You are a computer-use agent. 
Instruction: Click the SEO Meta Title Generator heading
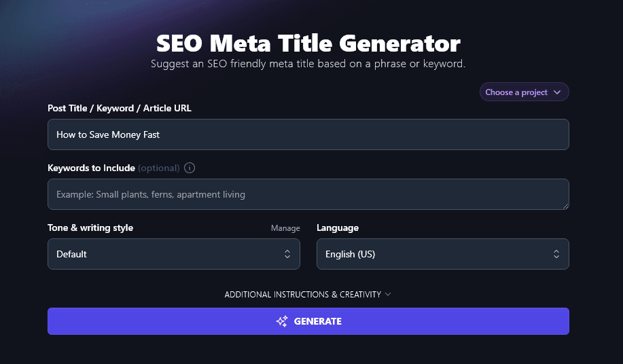pyautogui.click(x=308, y=43)
